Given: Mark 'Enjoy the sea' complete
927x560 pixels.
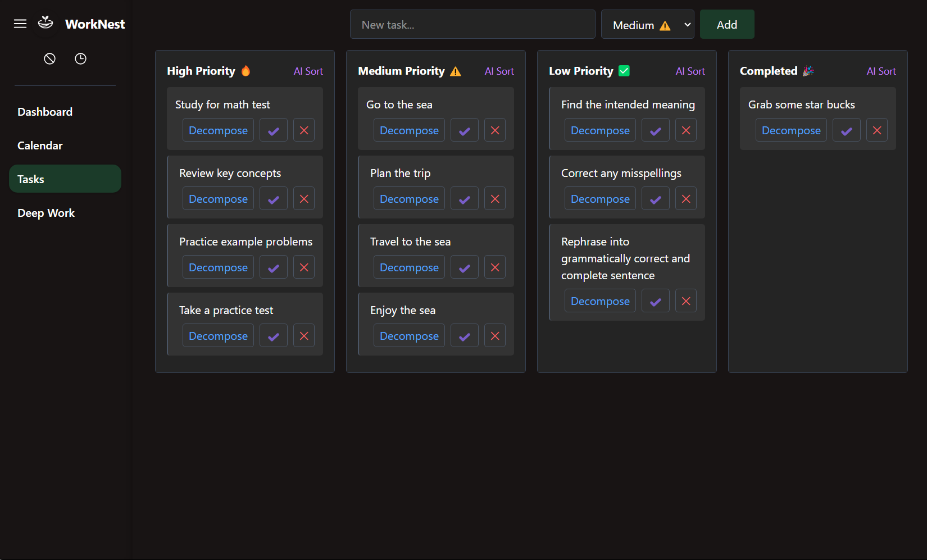Looking at the screenshot, I should click(x=465, y=336).
